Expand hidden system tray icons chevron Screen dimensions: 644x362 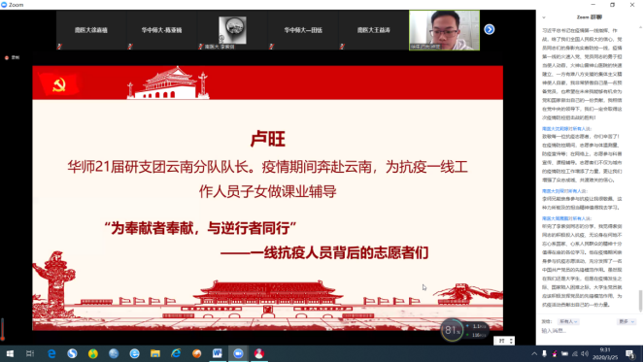(534, 354)
